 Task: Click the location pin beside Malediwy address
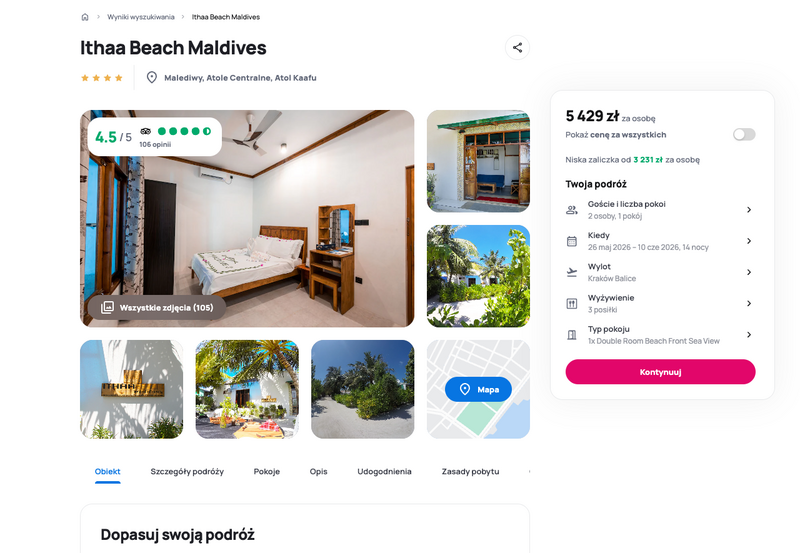pos(152,78)
